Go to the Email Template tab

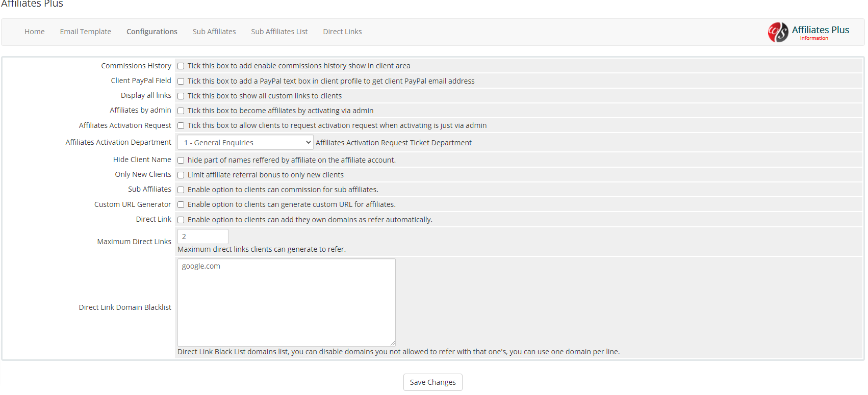tap(86, 32)
